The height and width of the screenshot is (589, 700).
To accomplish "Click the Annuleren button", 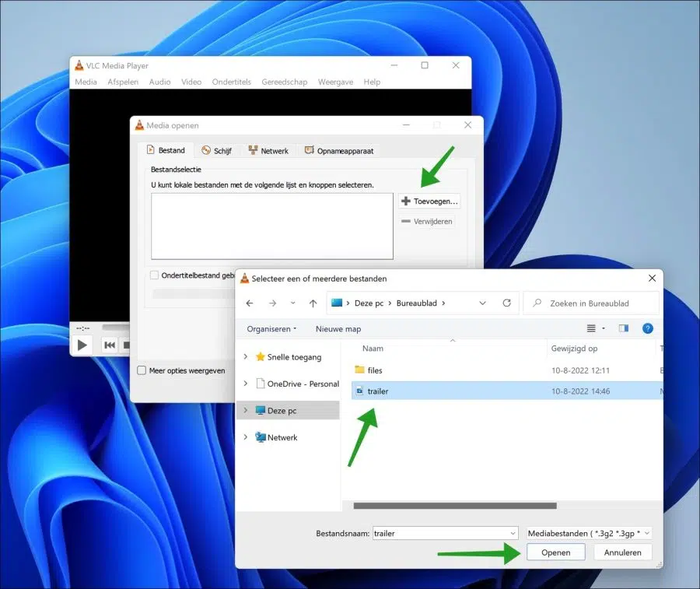I will click(x=622, y=552).
